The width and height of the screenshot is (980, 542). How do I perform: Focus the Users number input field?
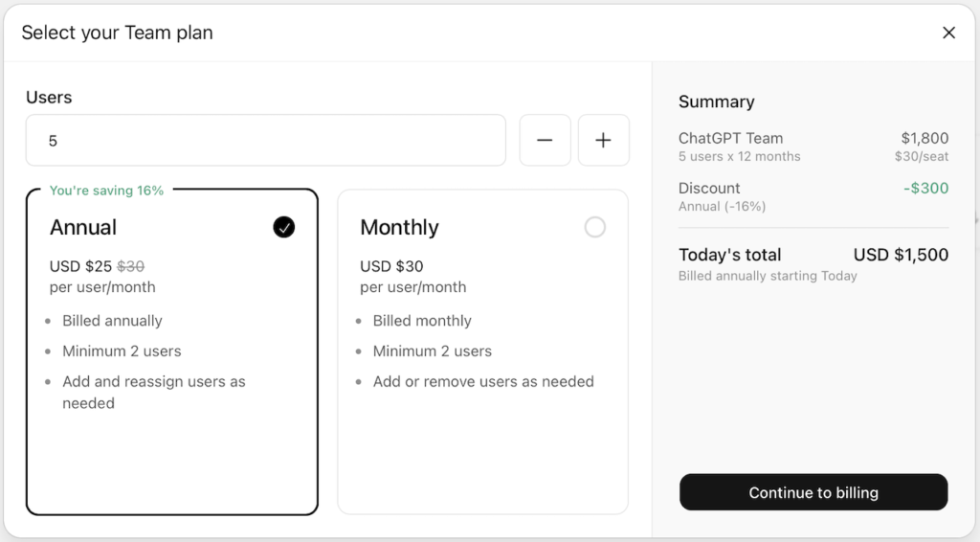(x=266, y=141)
